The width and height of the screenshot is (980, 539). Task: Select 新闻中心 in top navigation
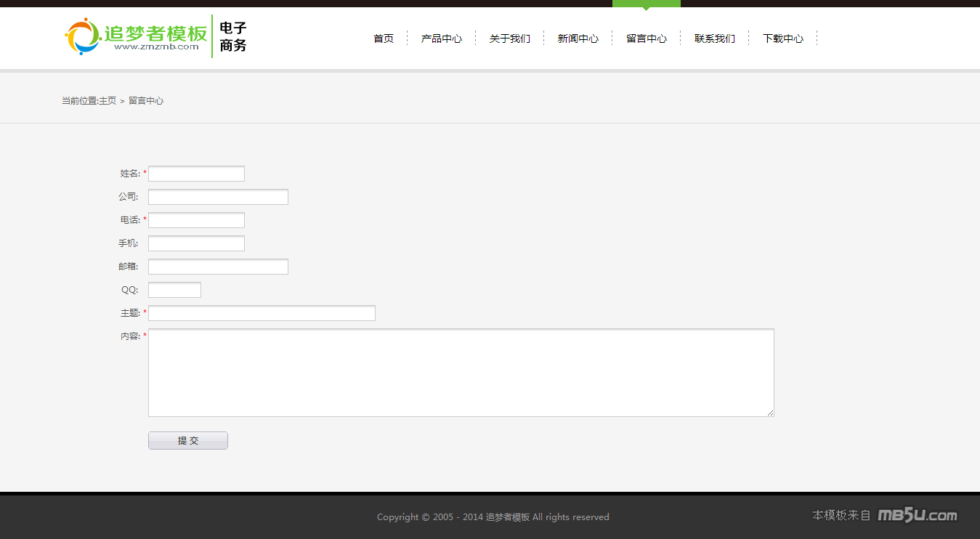point(578,38)
